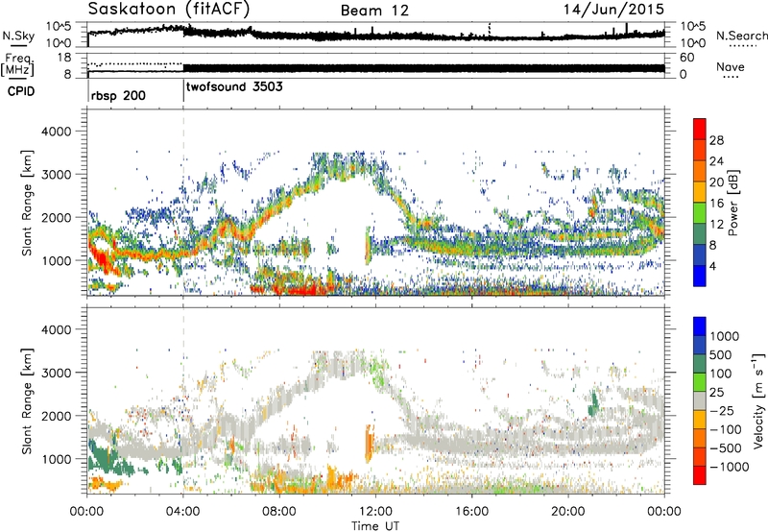Click the 'Velocity [m s⁻¹]' colorbar title
The image size is (768, 532).
tap(758, 400)
